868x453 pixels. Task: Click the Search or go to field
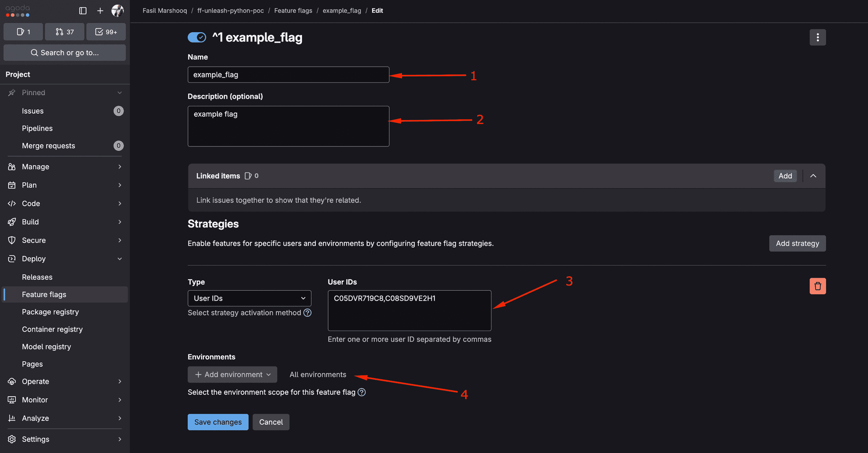point(65,52)
